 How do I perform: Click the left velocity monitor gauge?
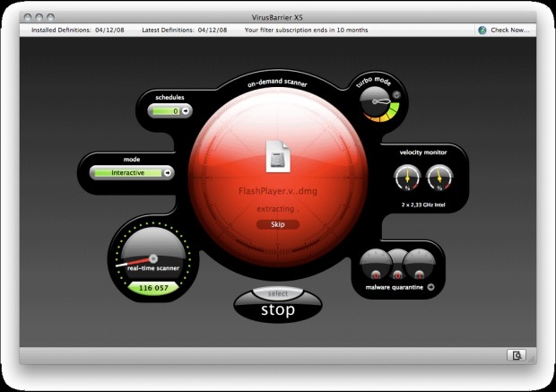[406, 180]
